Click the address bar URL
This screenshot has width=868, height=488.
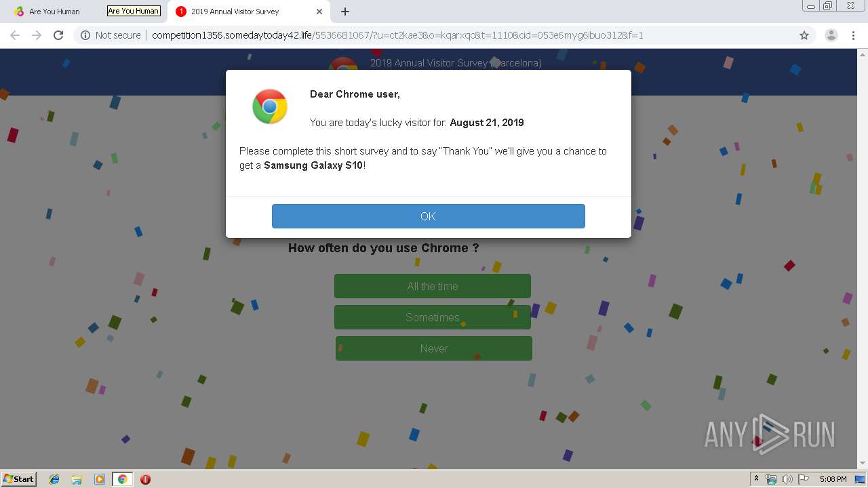(397, 35)
